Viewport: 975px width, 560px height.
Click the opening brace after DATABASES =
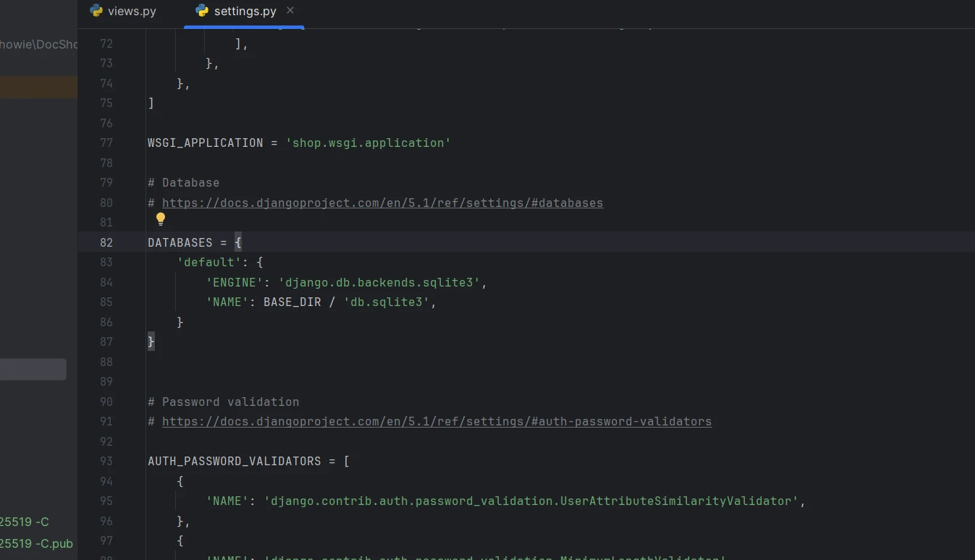tap(237, 242)
